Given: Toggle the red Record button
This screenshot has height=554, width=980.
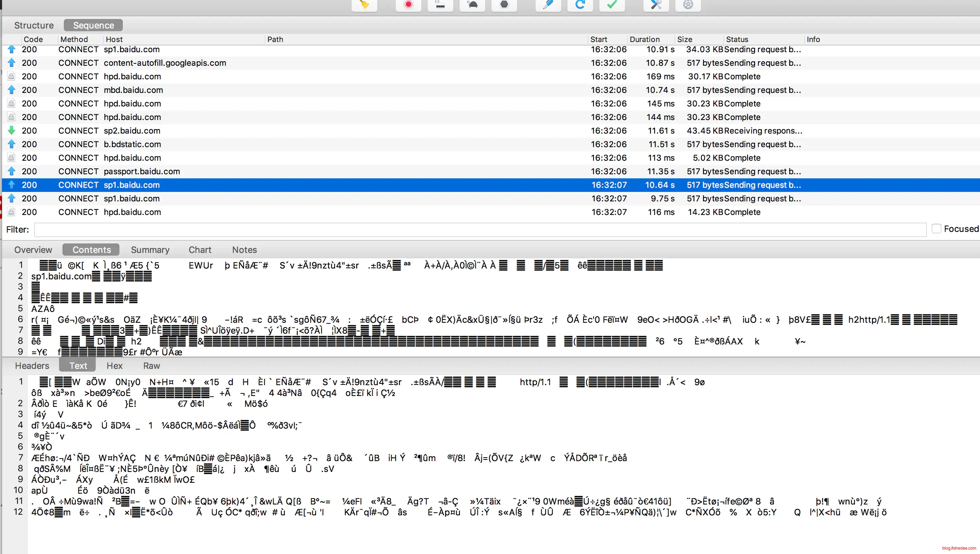Looking at the screenshot, I should point(408,4).
